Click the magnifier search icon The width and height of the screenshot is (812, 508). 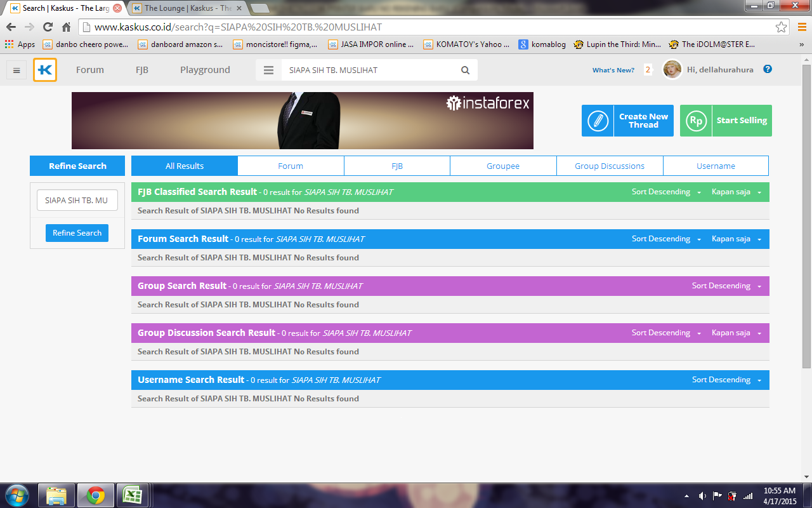(465, 70)
